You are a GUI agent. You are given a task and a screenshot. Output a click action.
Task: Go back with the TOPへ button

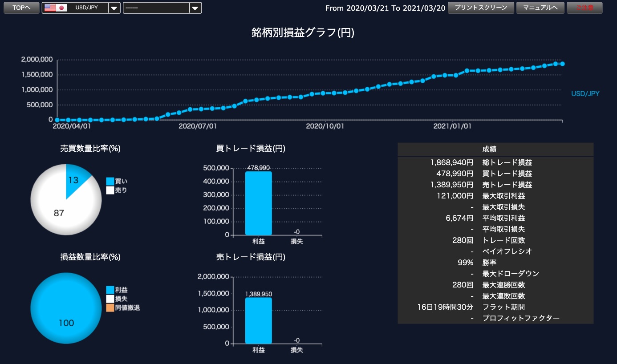click(21, 8)
